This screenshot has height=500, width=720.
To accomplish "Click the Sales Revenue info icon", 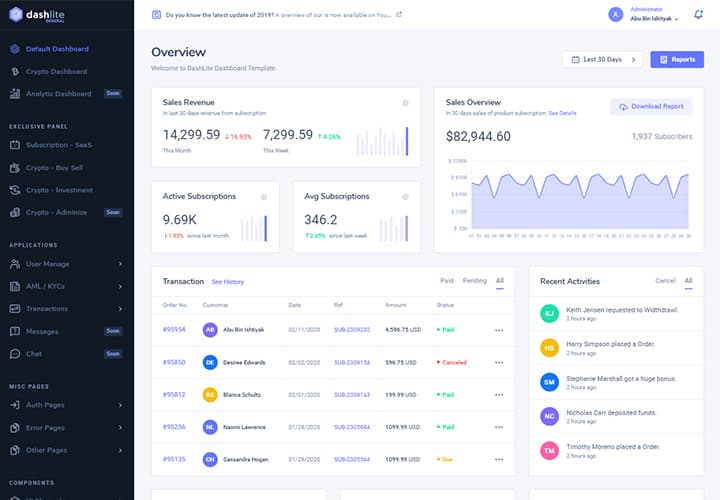I will point(405,102).
